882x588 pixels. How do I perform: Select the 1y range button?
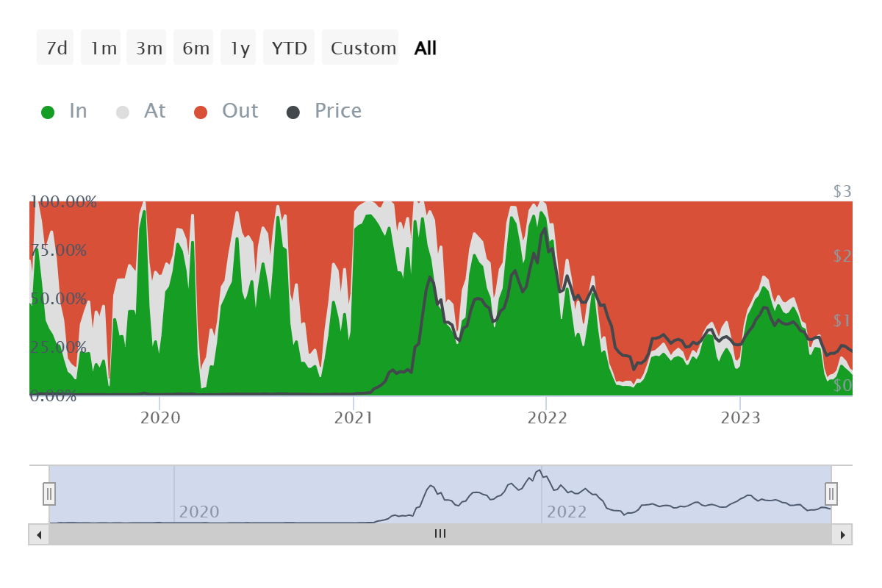(239, 48)
